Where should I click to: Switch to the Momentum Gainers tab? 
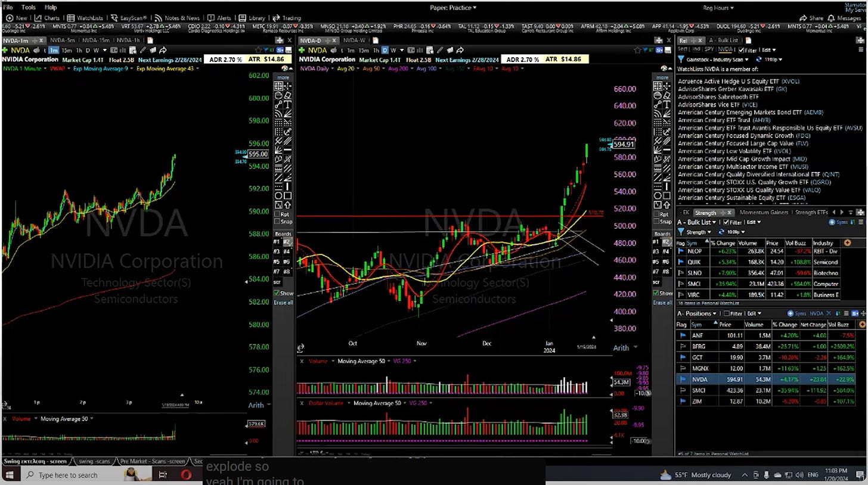coord(764,212)
